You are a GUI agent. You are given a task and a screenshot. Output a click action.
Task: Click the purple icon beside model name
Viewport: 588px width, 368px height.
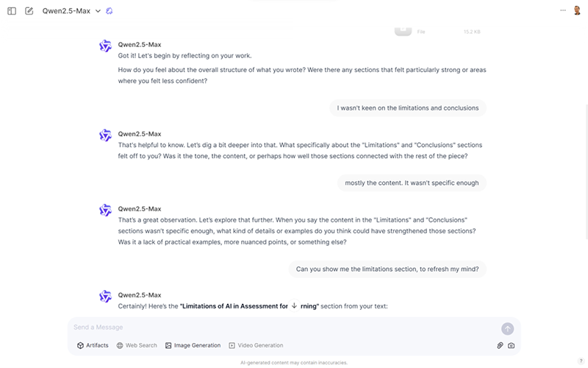(x=109, y=11)
